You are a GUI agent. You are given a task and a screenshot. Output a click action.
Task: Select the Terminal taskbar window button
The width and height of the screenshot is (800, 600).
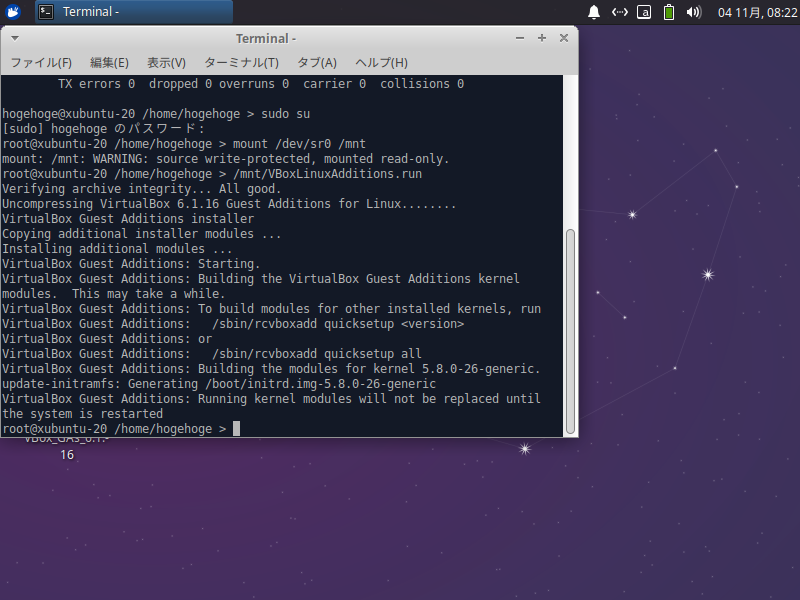pos(134,12)
